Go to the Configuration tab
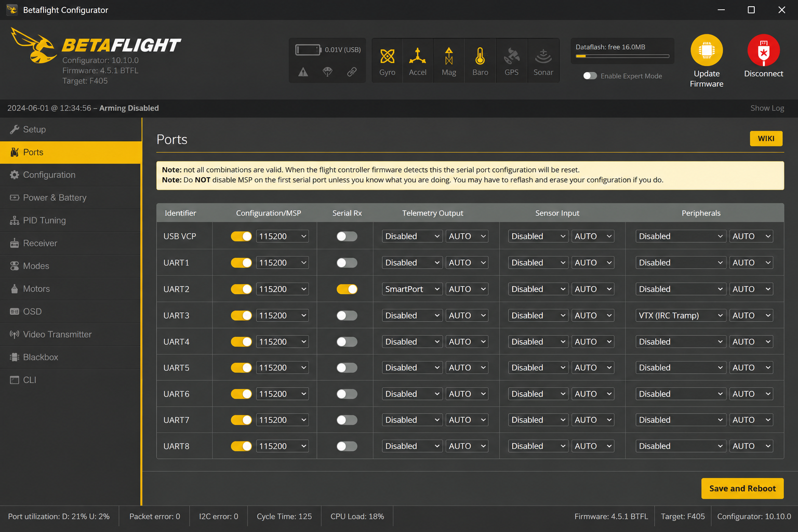 71,175
